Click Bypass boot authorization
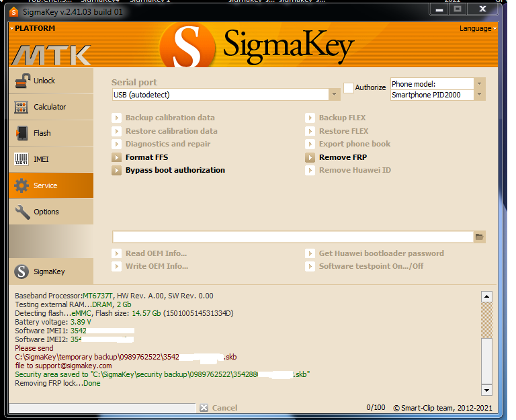This screenshot has width=516, height=420. 175,170
